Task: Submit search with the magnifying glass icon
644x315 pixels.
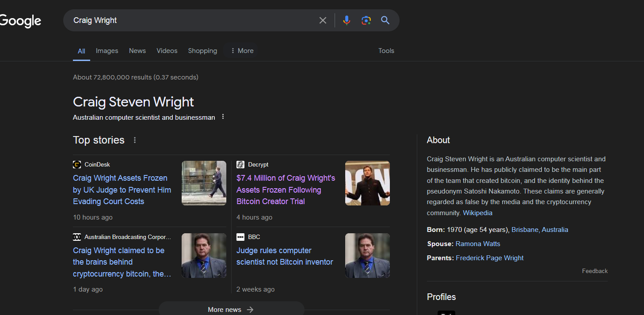Action: (385, 20)
